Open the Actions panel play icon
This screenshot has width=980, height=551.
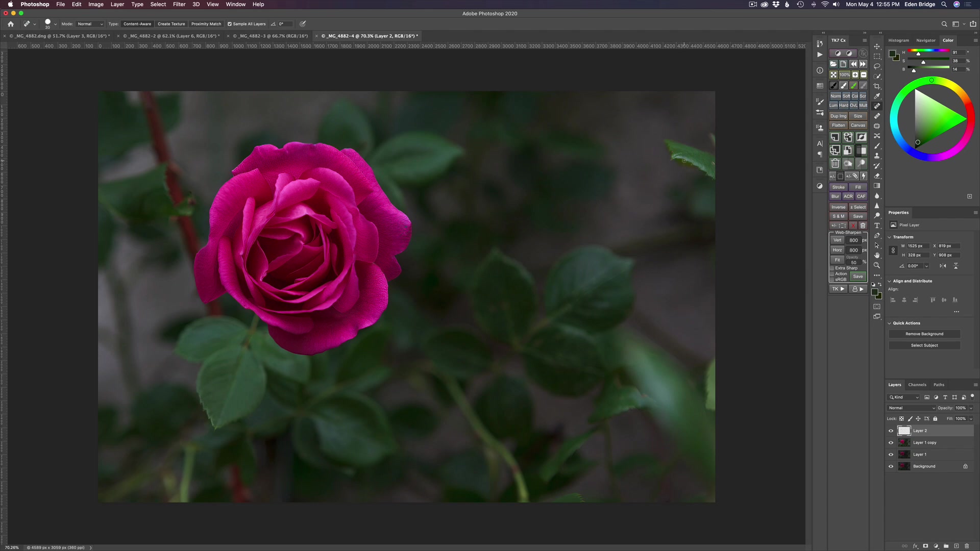coord(820,55)
